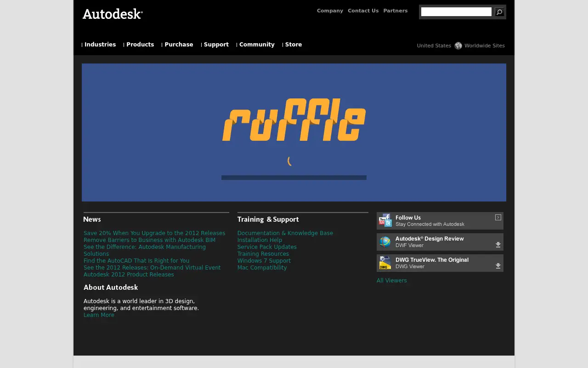
Task: Go to the Company page
Action: pyautogui.click(x=330, y=11)
